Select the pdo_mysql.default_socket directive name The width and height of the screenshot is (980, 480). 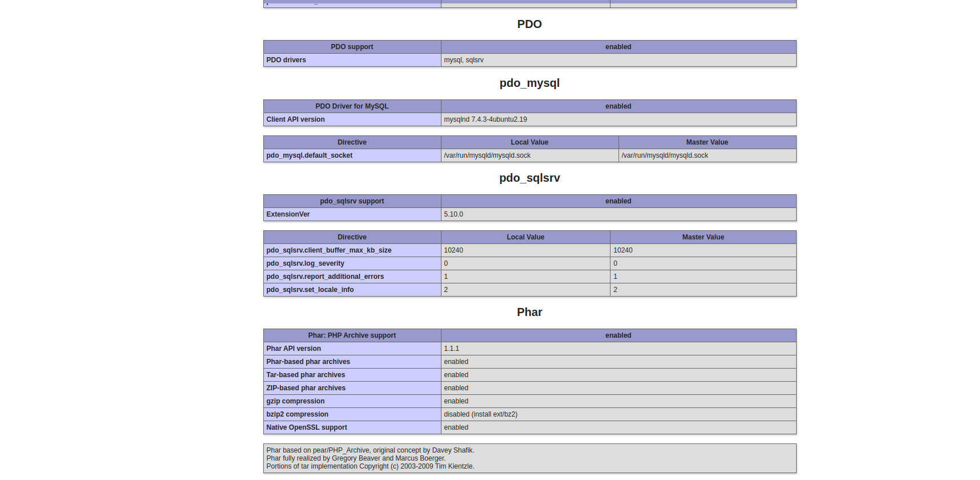pyautogui.click(x=309, y=155)
